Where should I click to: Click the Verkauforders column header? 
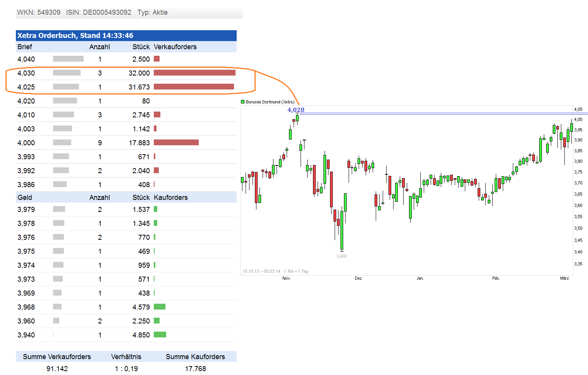point(175,47)
